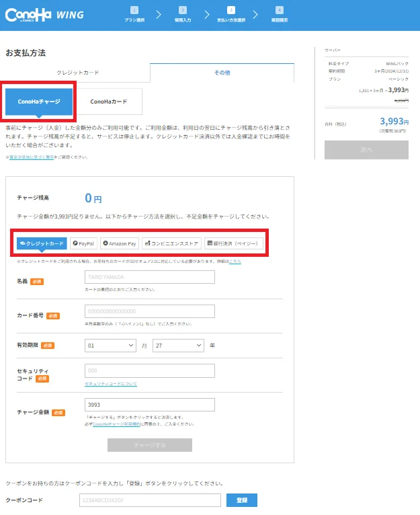420x515 pixels.
Task: Focus the カード番号 input field
Action: click(x=150, y=311)
